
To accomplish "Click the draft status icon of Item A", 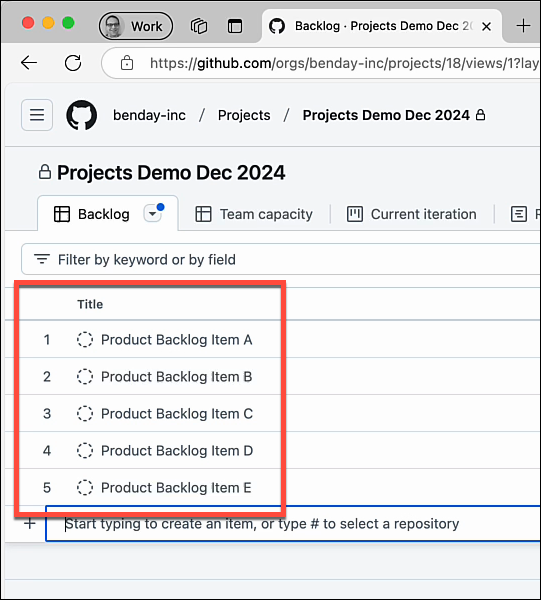I will click(85, 339).
